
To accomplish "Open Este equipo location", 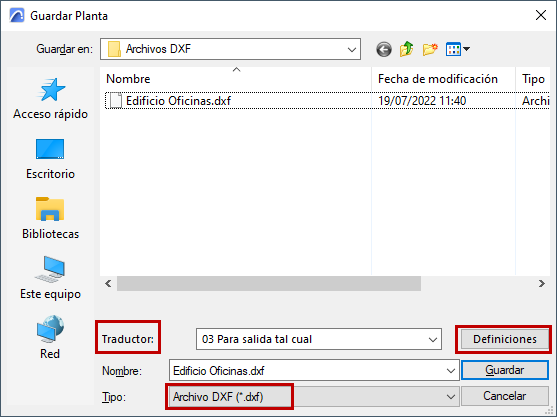I will (x=50, y=278).
